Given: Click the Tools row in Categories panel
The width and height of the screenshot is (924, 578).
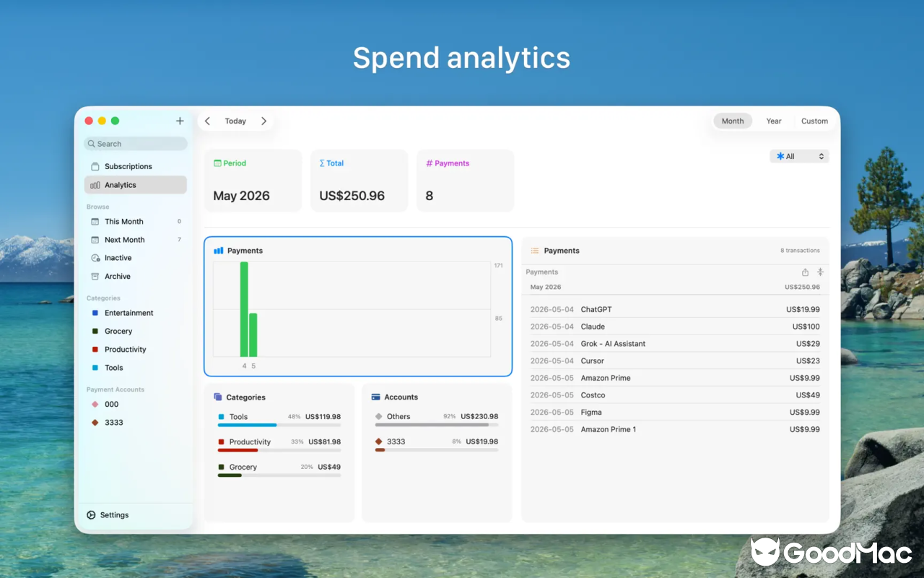Looking at the screenshot, I should [279, 420].
